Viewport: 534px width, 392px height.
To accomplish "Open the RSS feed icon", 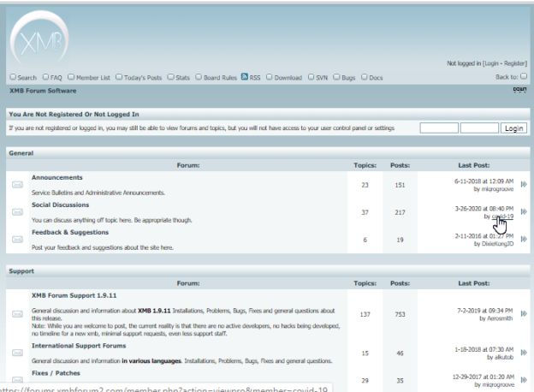I will click(245, 77).
